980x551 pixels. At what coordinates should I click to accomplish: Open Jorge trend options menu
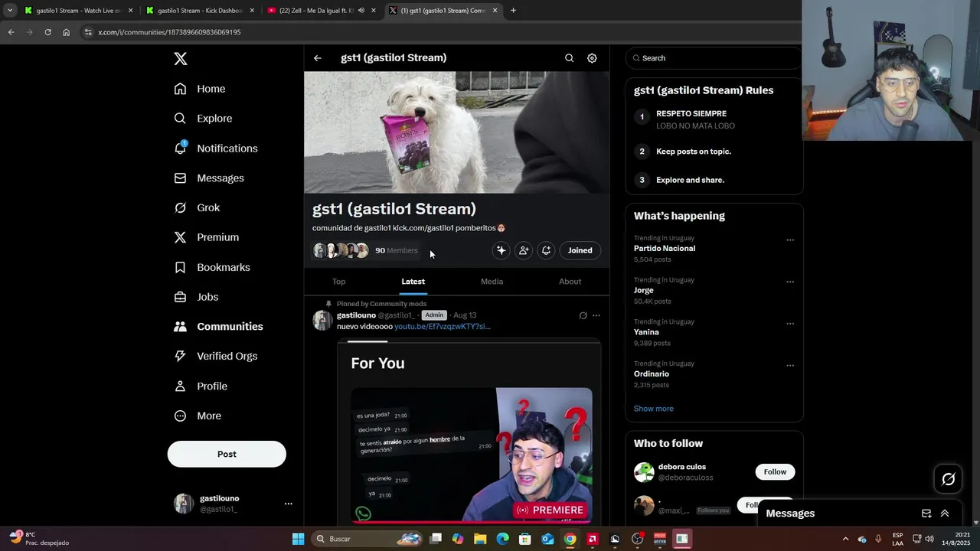tap(790, 282)
